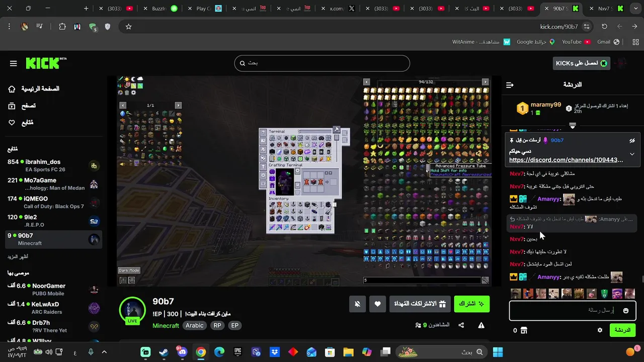Open the emoji picker in chat
The width and height of the screenshot is (644, 362).
click(626, 311)
